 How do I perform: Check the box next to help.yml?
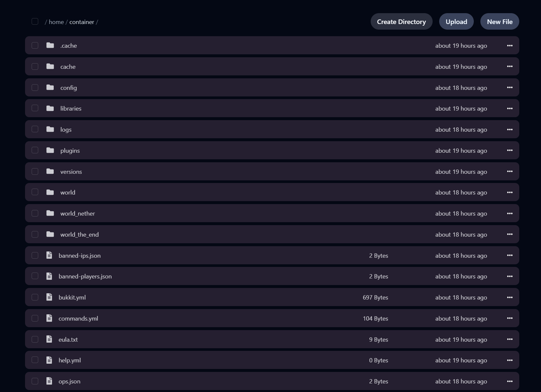click(35, 360)
